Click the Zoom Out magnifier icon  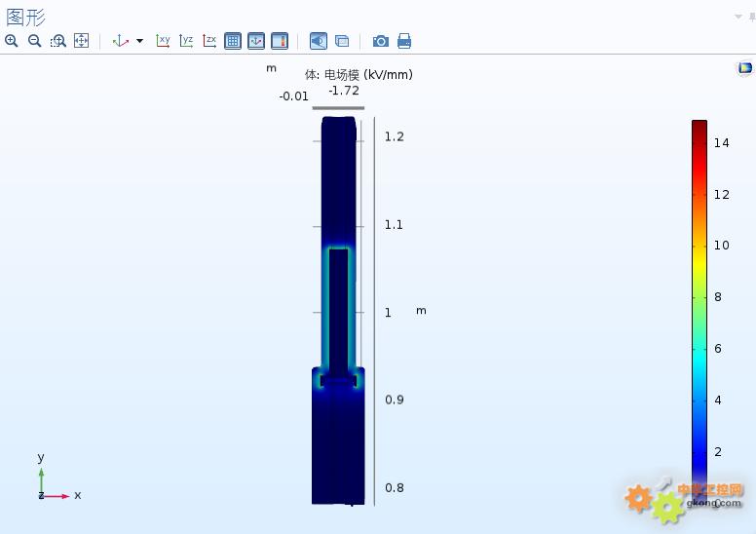tap(35, 41)
